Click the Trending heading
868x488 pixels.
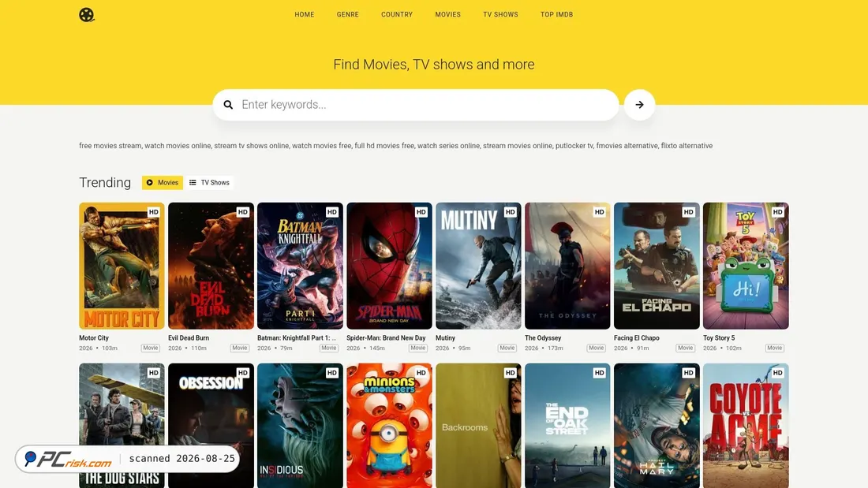(x=105, y=183)
